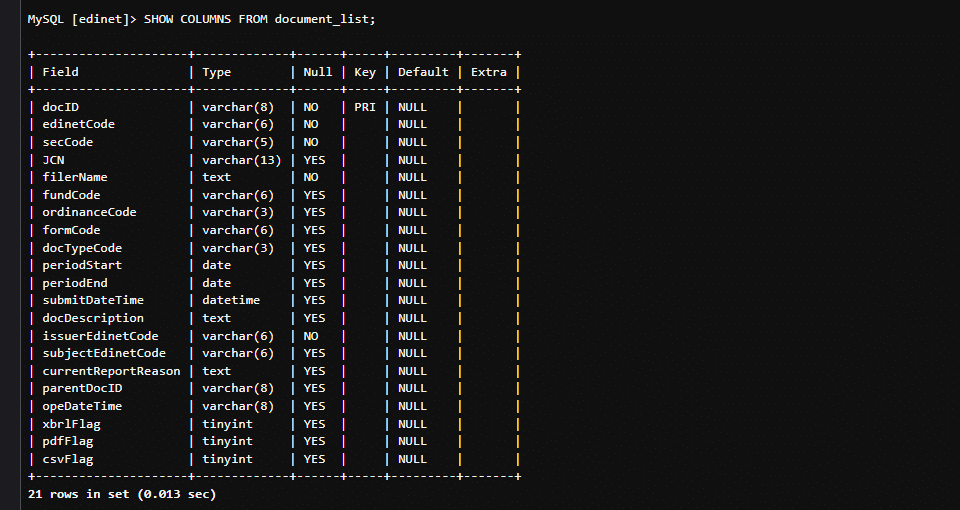Click the Type column header

coord(216,72)
